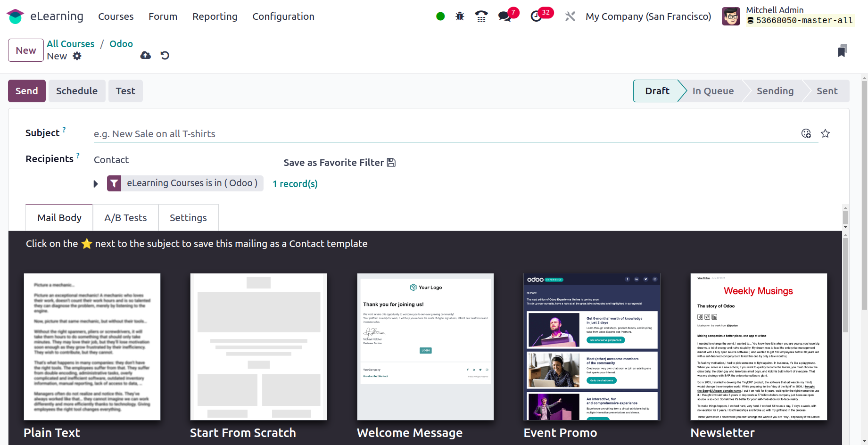Click the Send button
Viewport: 868px width, 445px height.
pyautogui.click(x=27, y=91)
